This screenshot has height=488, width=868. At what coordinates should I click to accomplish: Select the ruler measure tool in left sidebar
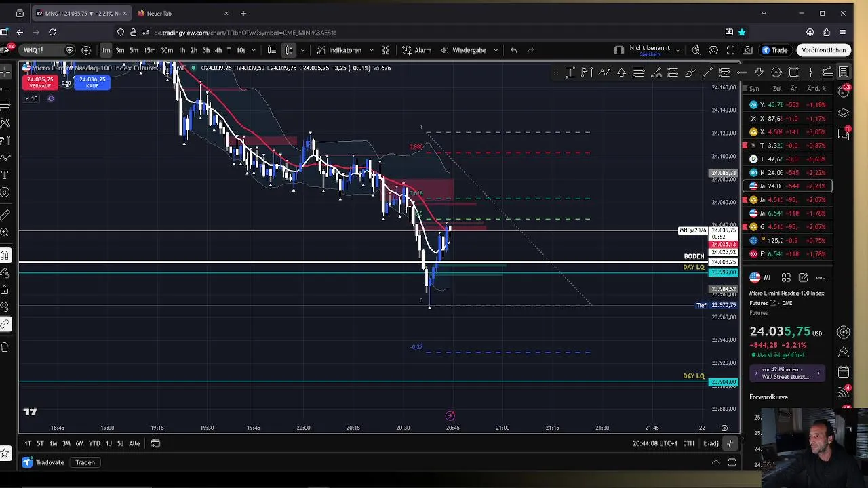click(5, 215)
